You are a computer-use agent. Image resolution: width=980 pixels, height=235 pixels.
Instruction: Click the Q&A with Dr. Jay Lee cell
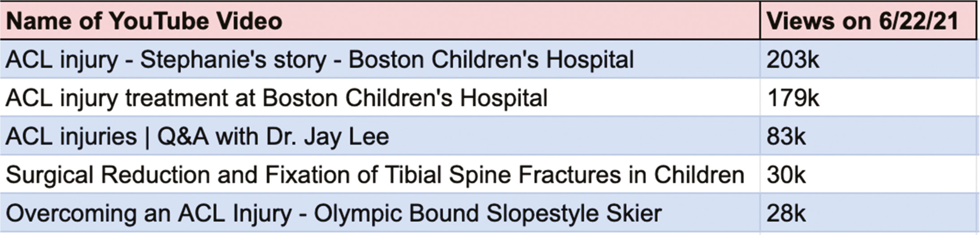pyautogui.click(x=380, y=136)
